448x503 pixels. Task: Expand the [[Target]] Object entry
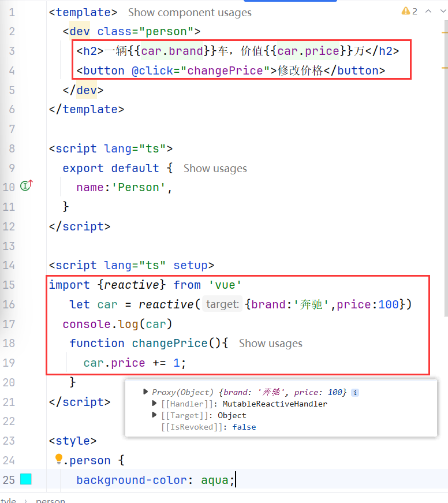(154, 415)
